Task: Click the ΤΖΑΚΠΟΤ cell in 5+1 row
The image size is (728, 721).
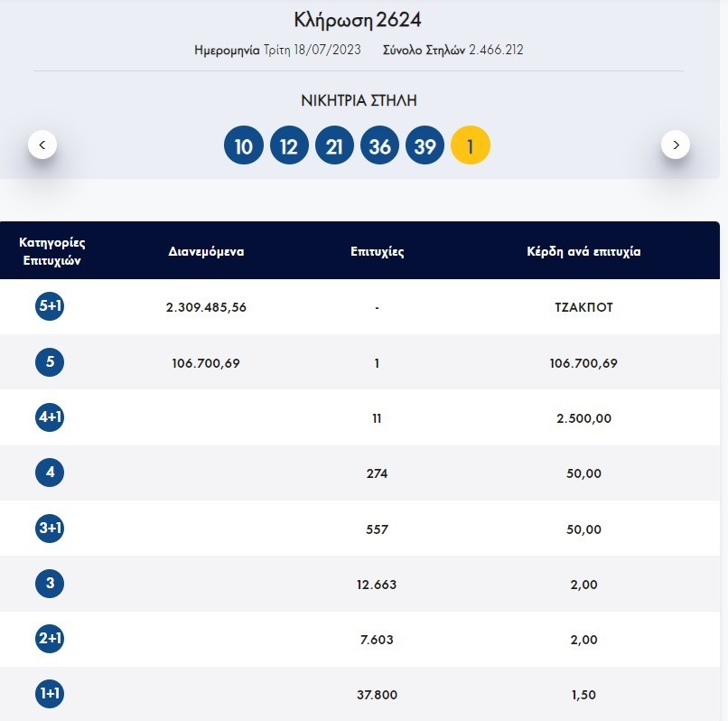Action: click(x=583, y=307)
